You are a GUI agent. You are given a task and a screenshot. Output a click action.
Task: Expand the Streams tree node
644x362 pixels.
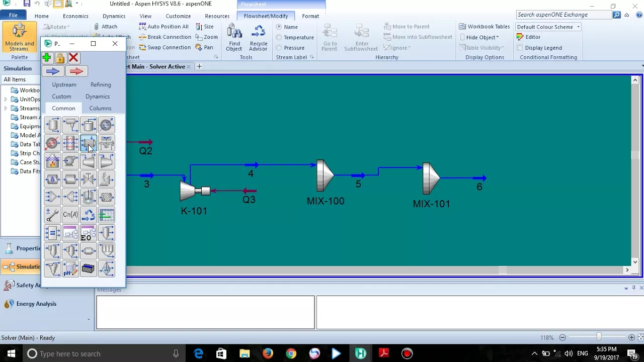[6, 109]
